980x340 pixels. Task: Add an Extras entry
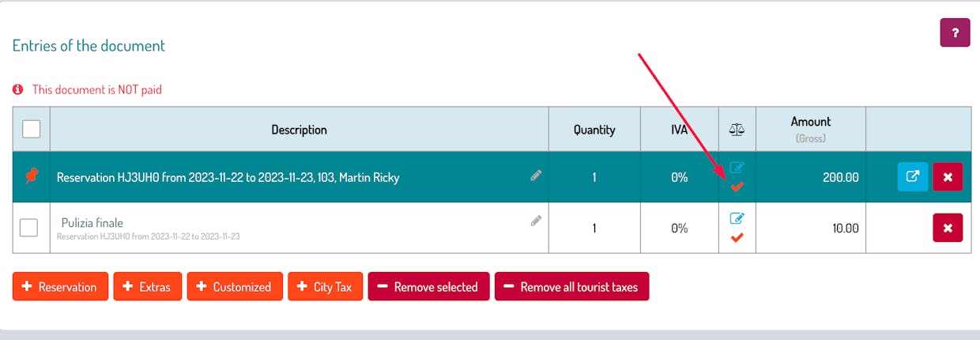click(x=148, y=287)
